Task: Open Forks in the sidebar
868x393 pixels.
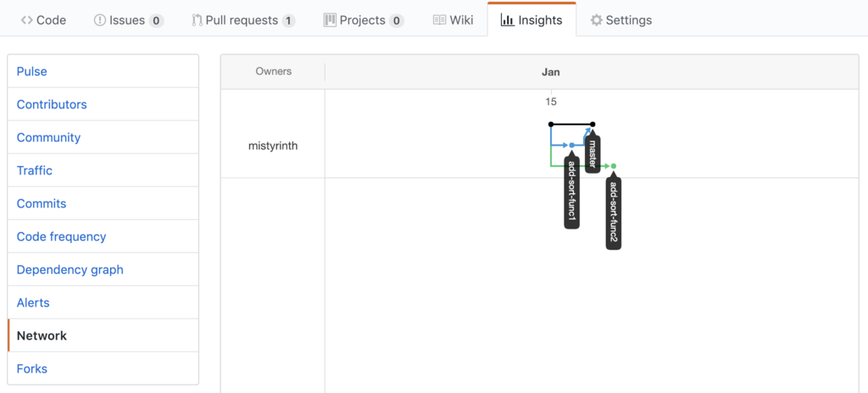Action: (x=32, y=369)
